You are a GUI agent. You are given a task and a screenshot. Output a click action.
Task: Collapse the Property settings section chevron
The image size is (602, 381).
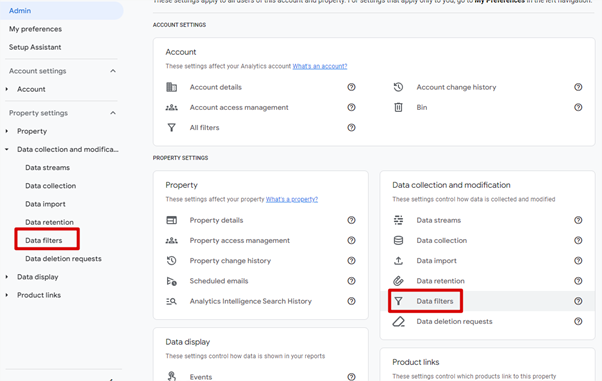pos(113,113)
